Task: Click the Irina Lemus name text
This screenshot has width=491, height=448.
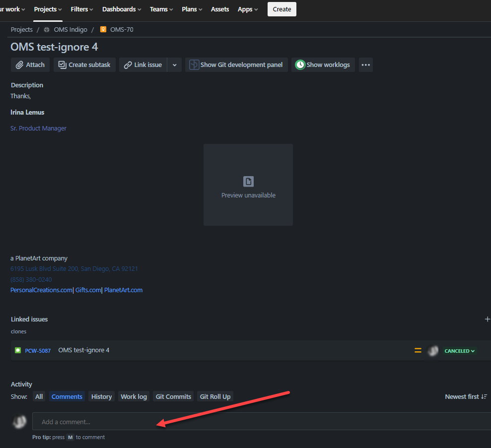Action: tap(27, 112)
